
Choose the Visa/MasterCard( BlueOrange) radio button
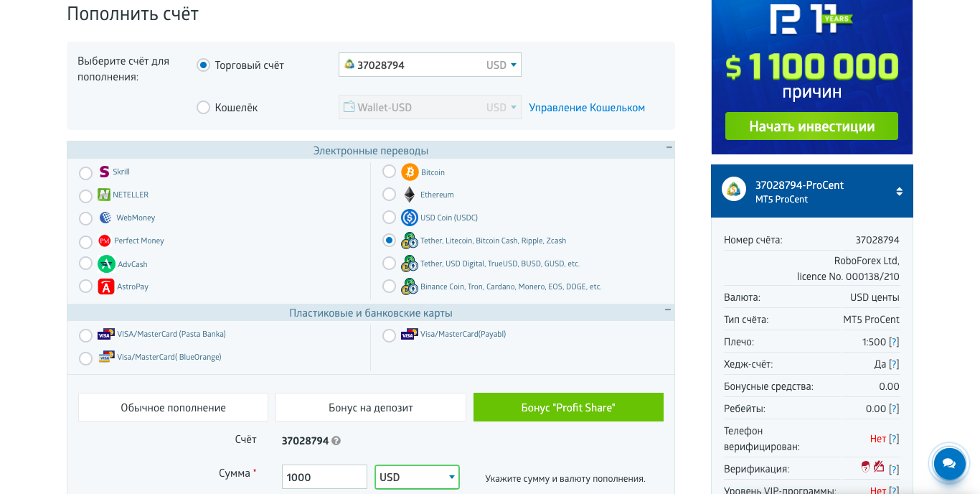tap(85, 358)
